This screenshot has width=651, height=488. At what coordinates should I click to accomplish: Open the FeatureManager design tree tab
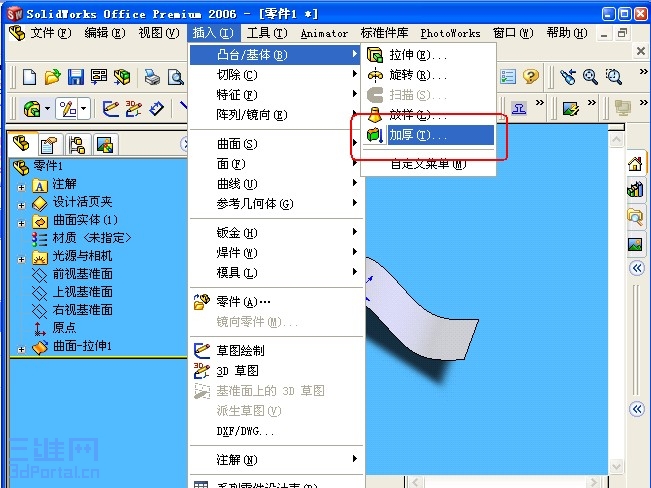(x=21, y=144)
